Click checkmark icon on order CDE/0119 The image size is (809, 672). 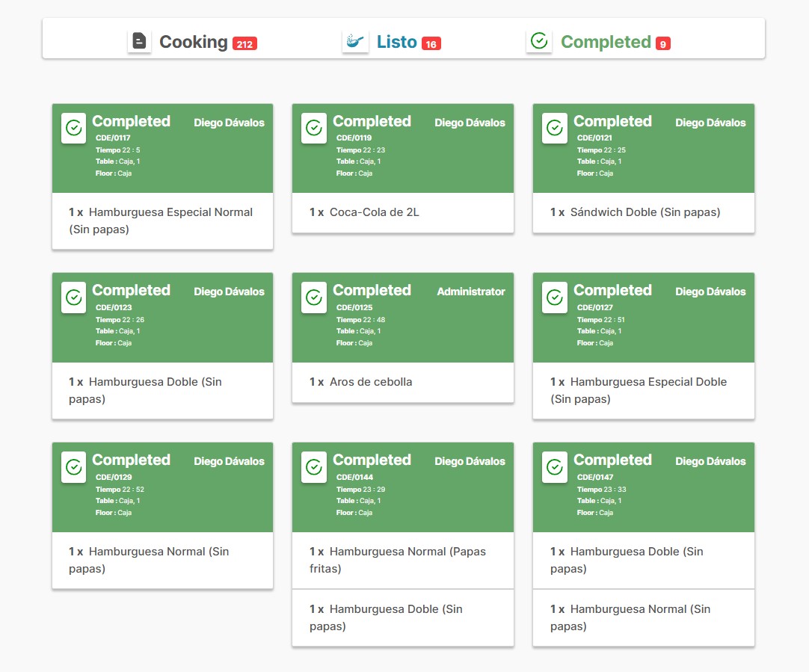click(x=314, y=129)
